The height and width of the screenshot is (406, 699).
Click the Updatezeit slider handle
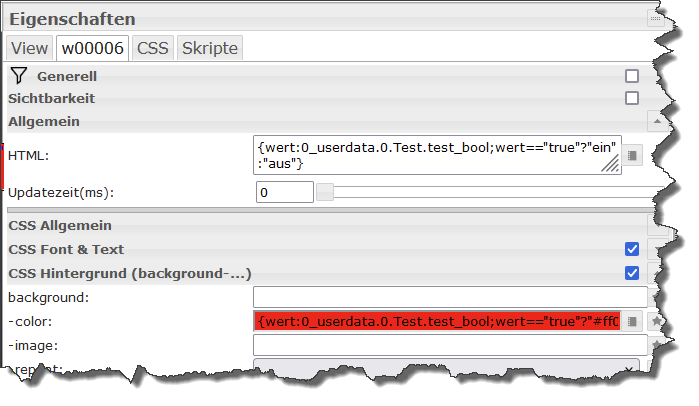click(x=325, y=191)
